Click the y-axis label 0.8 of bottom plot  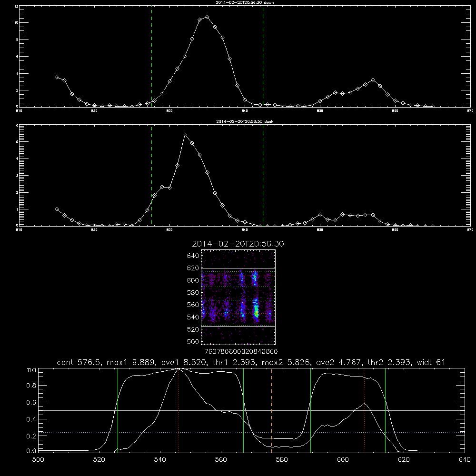[x=31, y=386]
